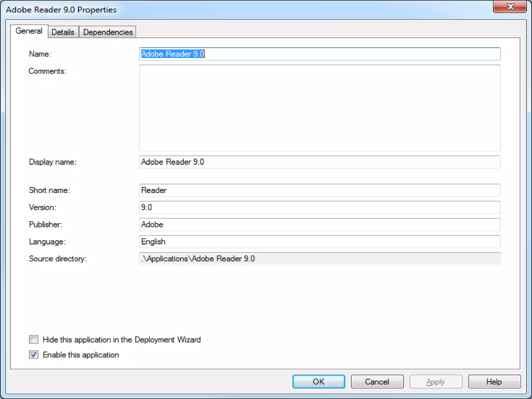The image size is (532, 399).
Task: Click the Enable this application label text
Action: pyautogui.click(x=81, y=355)
